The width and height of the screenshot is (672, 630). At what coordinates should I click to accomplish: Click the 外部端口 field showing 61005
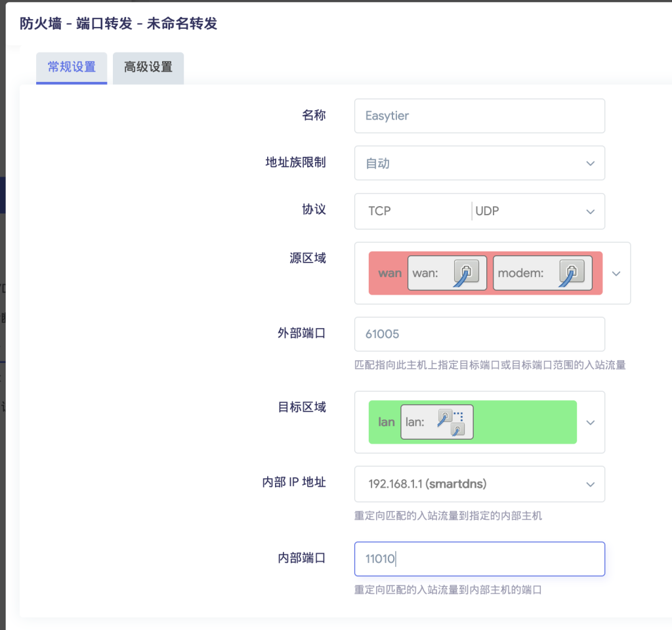[479, 334]
